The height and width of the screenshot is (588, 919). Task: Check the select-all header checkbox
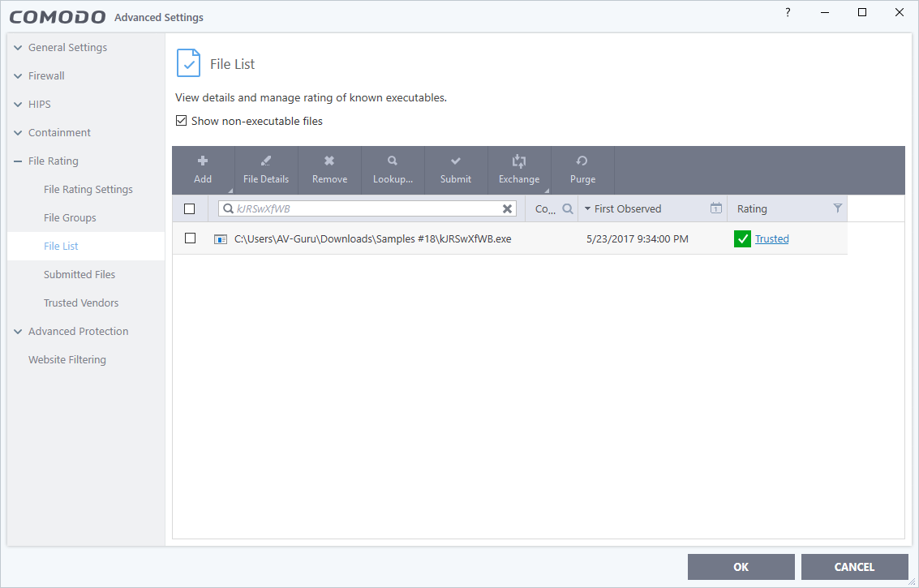(189, 208)
